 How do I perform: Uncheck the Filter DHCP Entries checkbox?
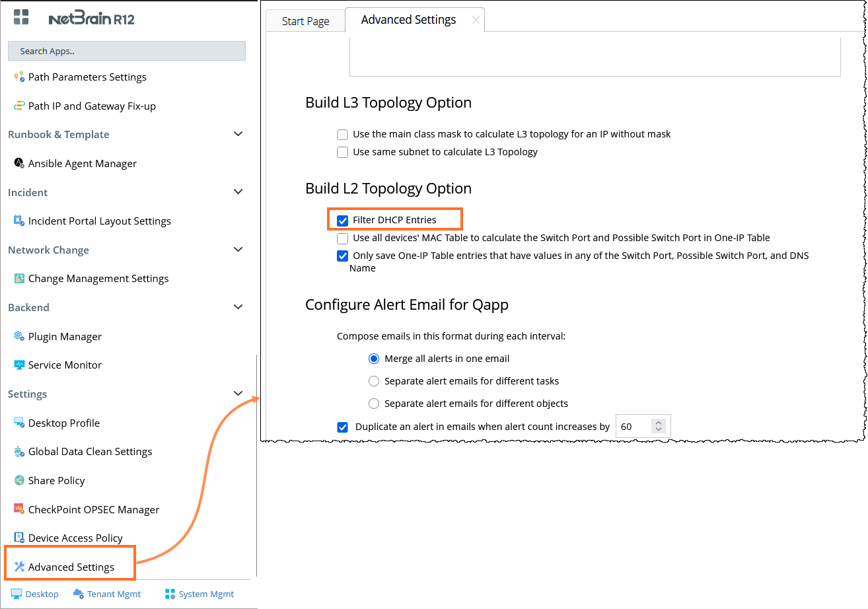point(342,221)
